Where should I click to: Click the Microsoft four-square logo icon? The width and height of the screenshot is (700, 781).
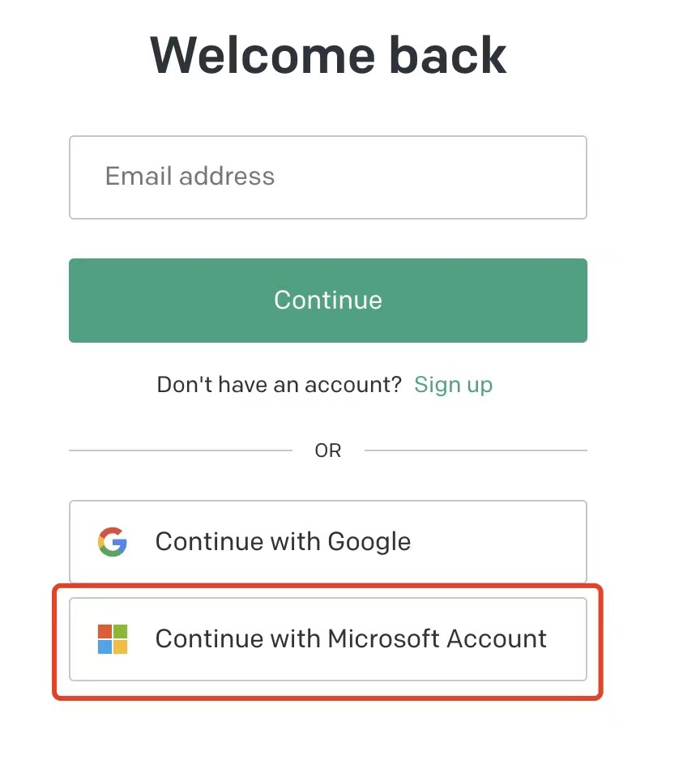113,639
